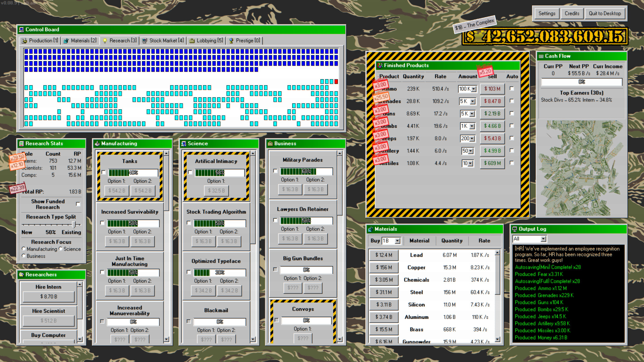Click the Cash Flow panel header icon

coord(541,56)
